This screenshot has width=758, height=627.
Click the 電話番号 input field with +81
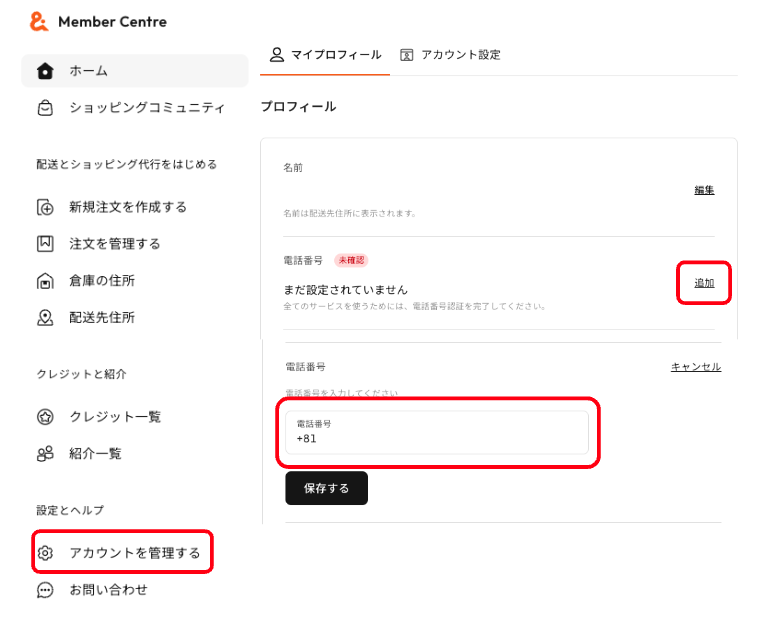coord(437,432)
